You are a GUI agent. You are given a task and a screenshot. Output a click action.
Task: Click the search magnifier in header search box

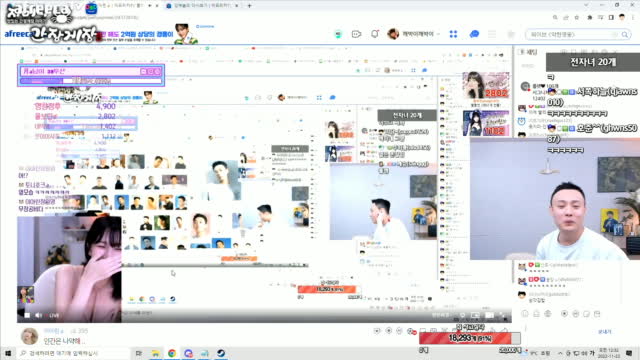coord(624,35)
